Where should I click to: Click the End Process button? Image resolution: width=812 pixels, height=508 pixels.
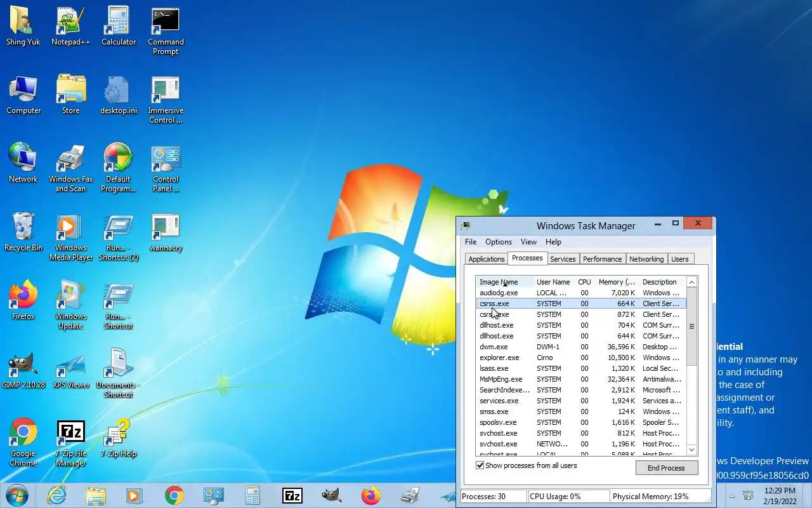[x=666, y=468]
